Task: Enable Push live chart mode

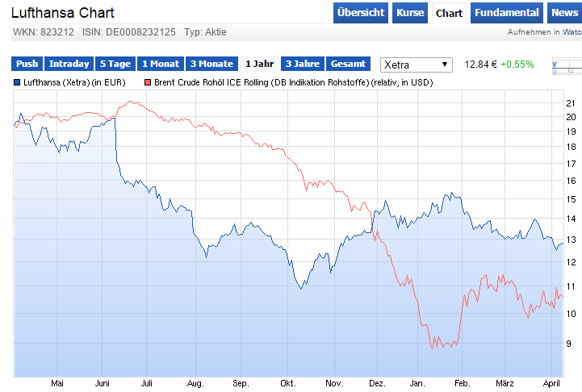Action: pyautogui.click(x=27, y=64)
